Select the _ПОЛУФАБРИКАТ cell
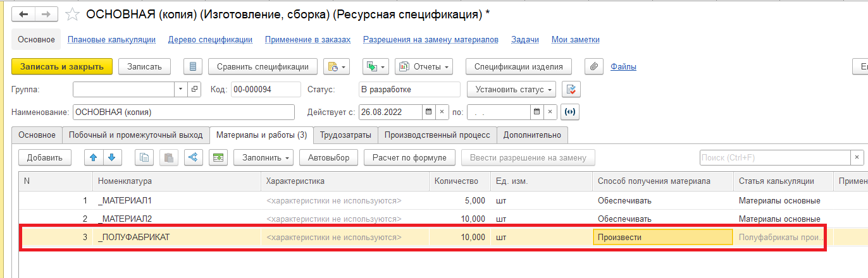Image resolution: width=868 pixels, height=278 pixels. point(177,237)
